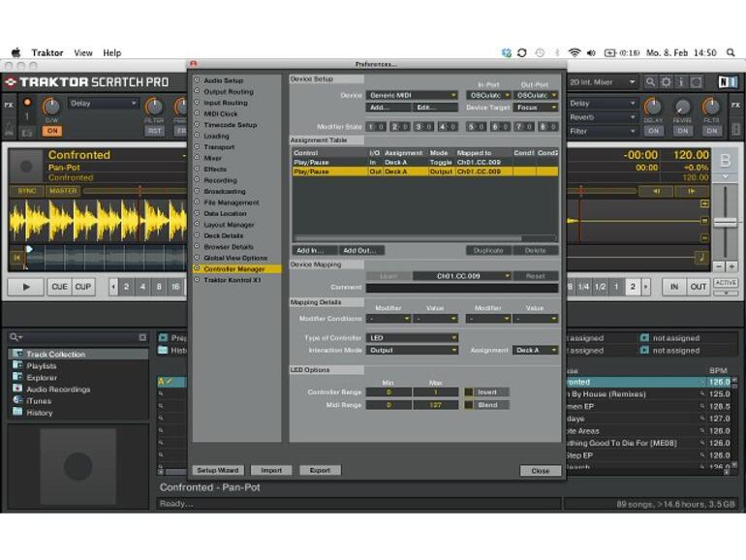Click the Wi-Fi icon in menu bar
This screenshot has height=560, width=746.
575,52
